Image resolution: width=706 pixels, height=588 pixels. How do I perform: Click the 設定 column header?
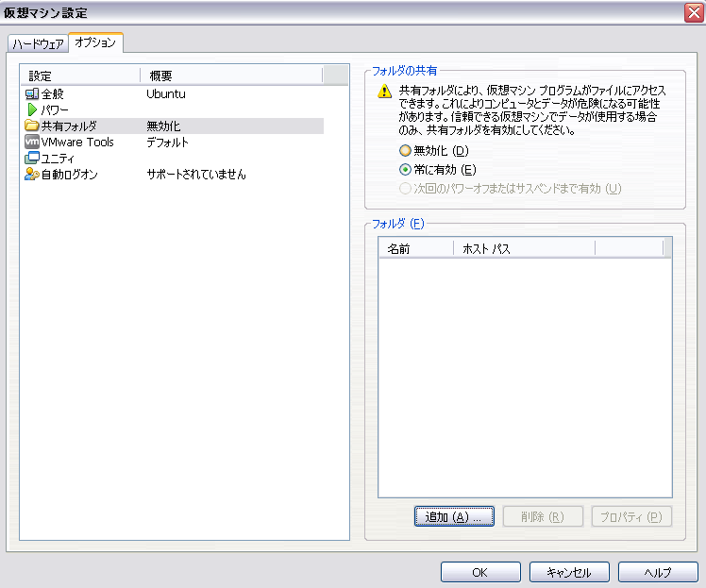[x=80, y=76]
